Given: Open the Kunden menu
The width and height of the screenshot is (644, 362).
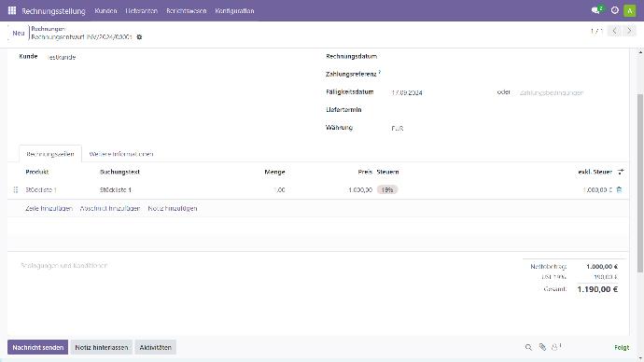Looking at the screenshot, I should (105, 11).
